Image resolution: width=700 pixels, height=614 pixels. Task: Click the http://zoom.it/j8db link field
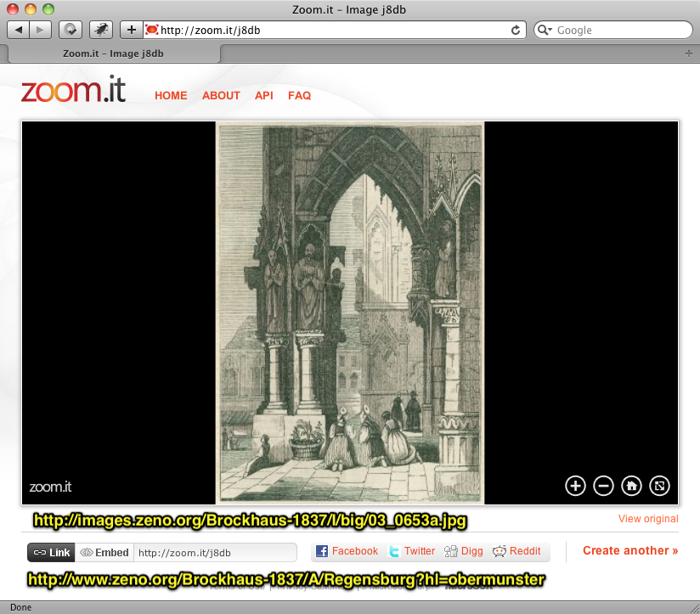[x=215, y=552]
